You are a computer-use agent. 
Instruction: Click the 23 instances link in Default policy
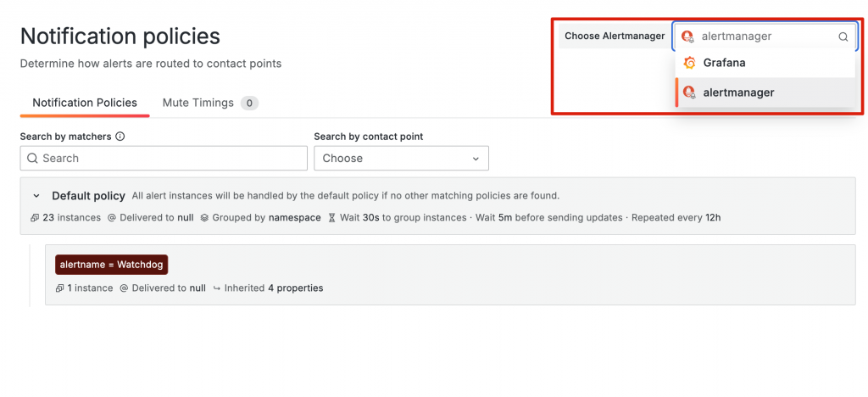[71, 218]
